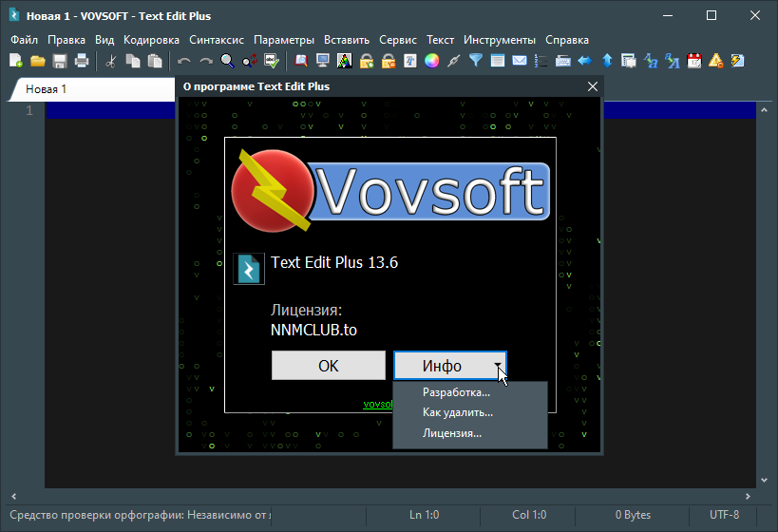778x532 pixels.
Task: Click the editor vertical scrollbar up arrow
Action: click(764, 109)
